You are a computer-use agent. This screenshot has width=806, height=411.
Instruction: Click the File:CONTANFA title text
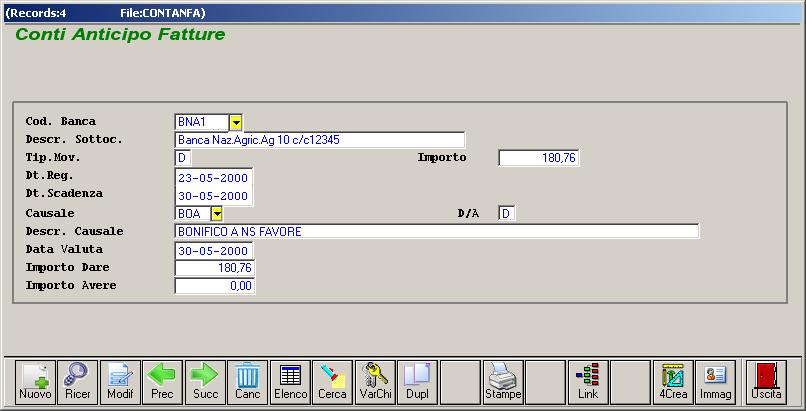tap(162, 13)
